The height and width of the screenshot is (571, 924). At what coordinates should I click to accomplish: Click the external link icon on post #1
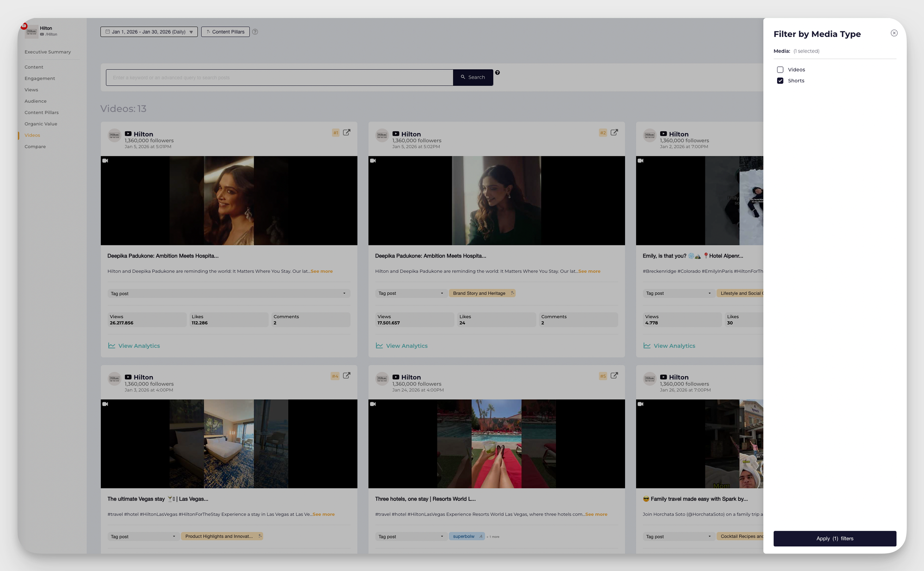(x=346, y=132)
